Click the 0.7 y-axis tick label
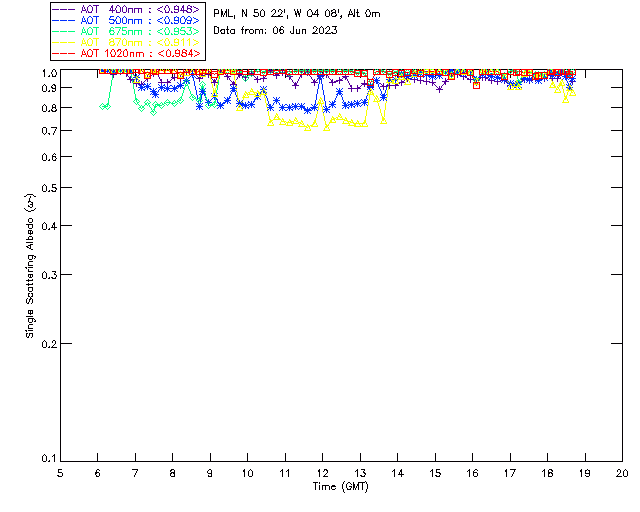This screenshot has height=512, width=640. (49, 131)
